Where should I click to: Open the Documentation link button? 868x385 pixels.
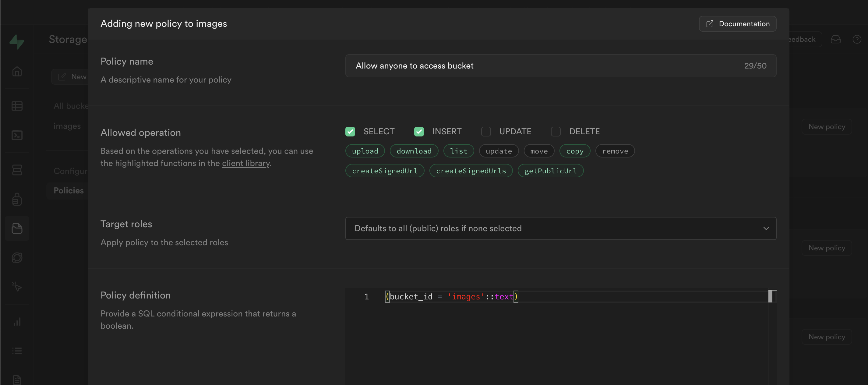[x=738, y=23]
